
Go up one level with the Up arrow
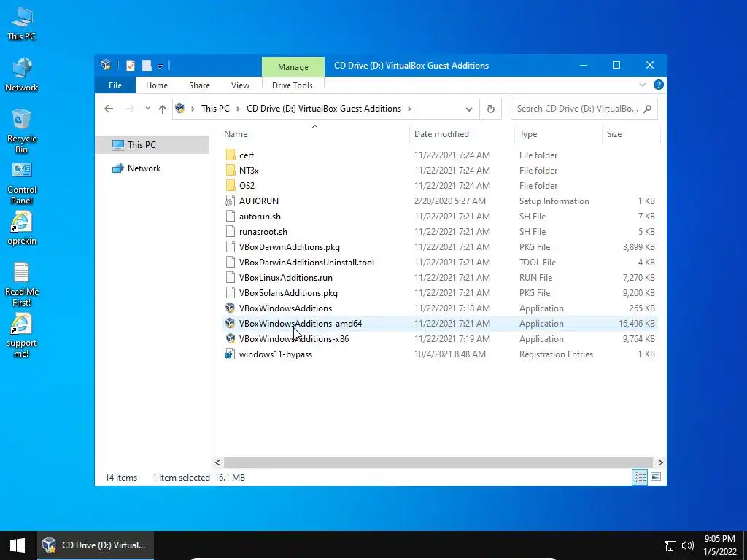tap(163, 109)
